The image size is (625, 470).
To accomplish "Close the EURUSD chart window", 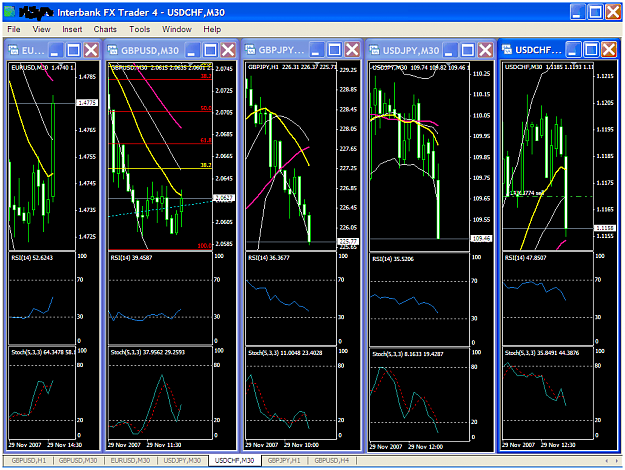I will click(x=91, y=50).
